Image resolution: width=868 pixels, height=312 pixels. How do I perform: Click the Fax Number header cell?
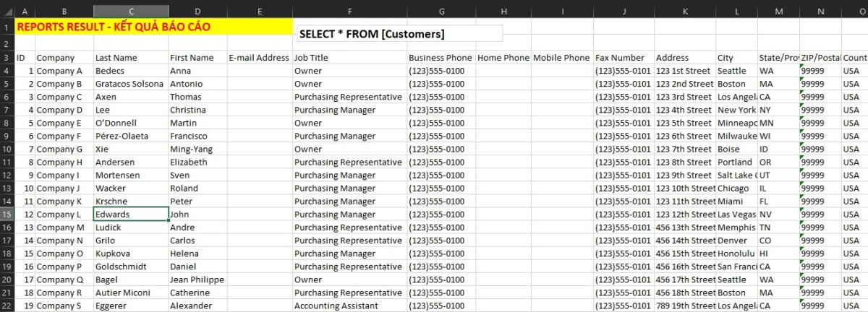point(624,58)
